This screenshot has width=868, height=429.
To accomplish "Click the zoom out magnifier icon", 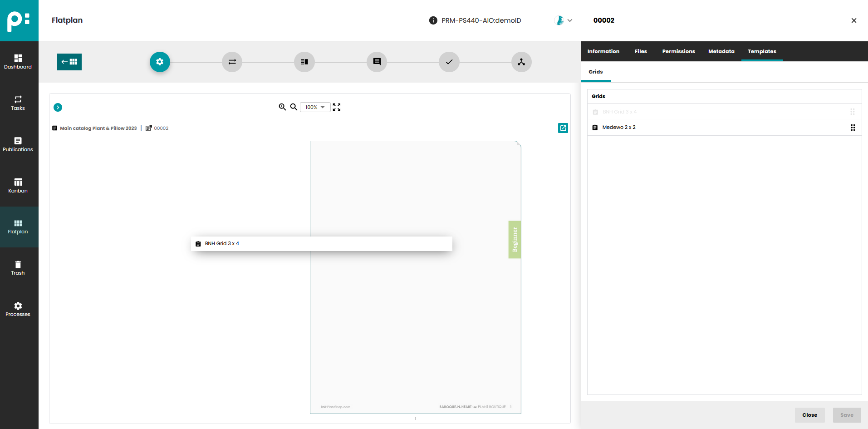I will (294, 107).
